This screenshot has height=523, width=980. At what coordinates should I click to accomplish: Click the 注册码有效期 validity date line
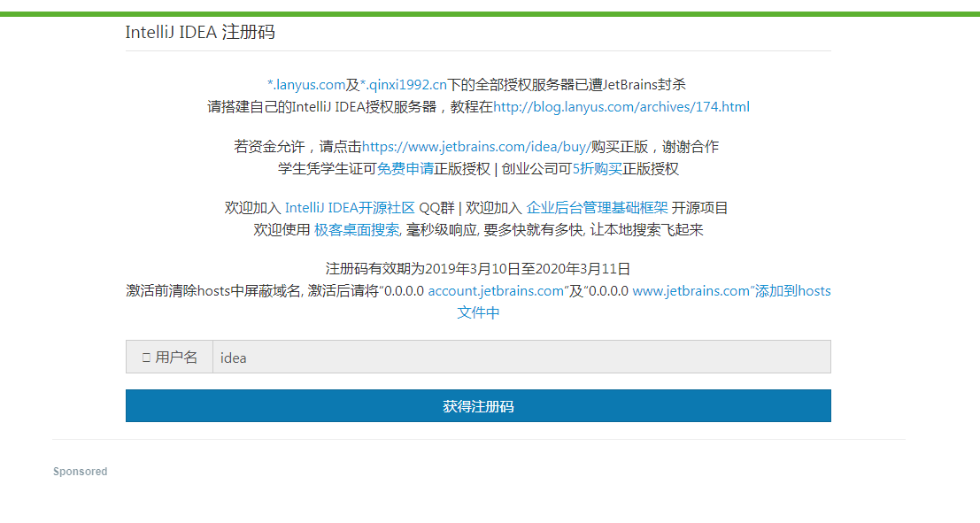pyautogui.click(x=478, y=269)
